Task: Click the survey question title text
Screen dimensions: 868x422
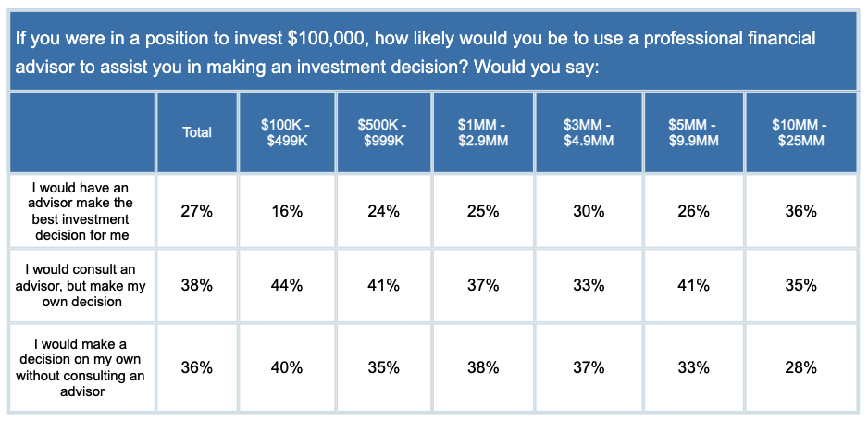Action: tap(415, 53)
